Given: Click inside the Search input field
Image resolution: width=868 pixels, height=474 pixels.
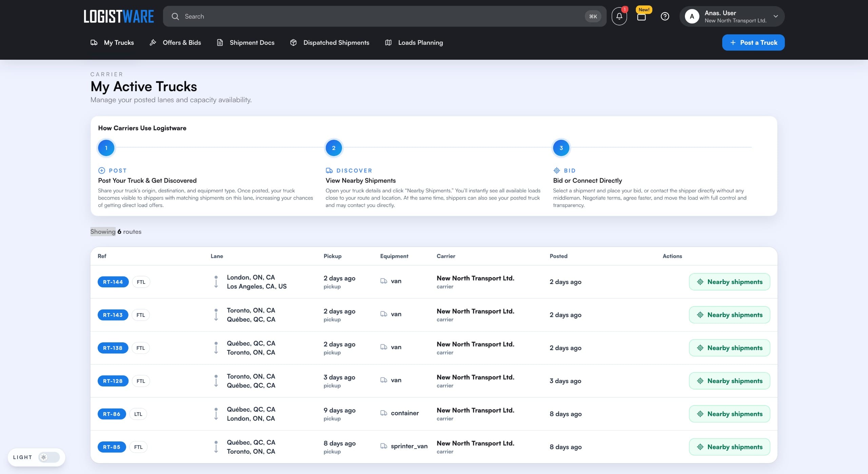Looking at the screenshot, I should (305, 16).
